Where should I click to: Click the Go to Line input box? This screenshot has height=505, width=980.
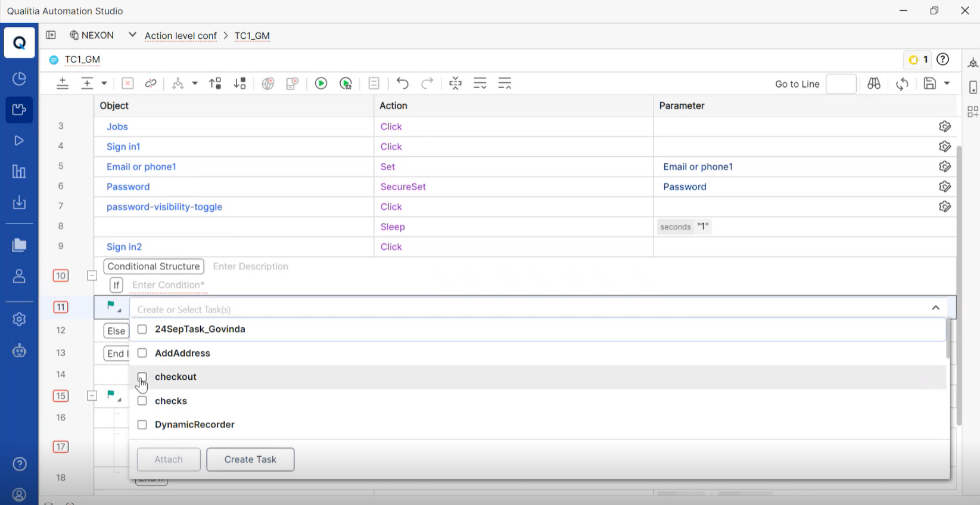pos(841,84)
